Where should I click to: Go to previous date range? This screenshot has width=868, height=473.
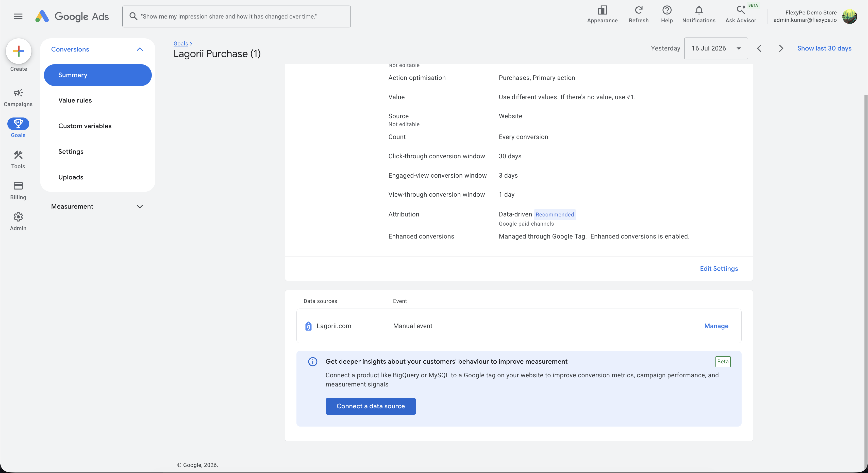point(759,48)
